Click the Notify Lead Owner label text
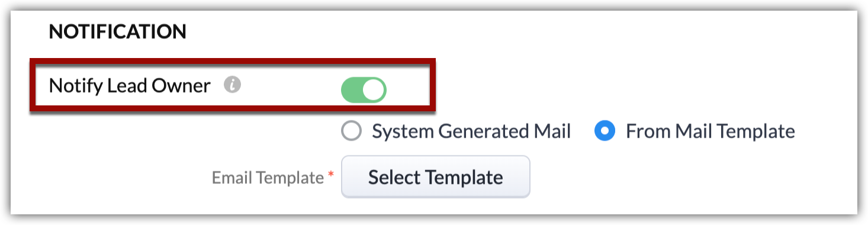The height and width of the screenshot is (225, 868). [130, 86]
